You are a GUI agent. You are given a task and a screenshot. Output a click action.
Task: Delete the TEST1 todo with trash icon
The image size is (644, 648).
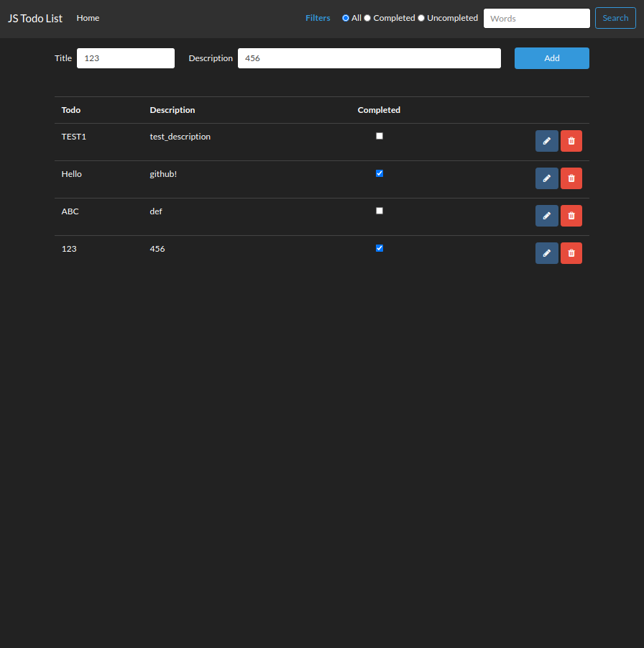tap(571, 141)
